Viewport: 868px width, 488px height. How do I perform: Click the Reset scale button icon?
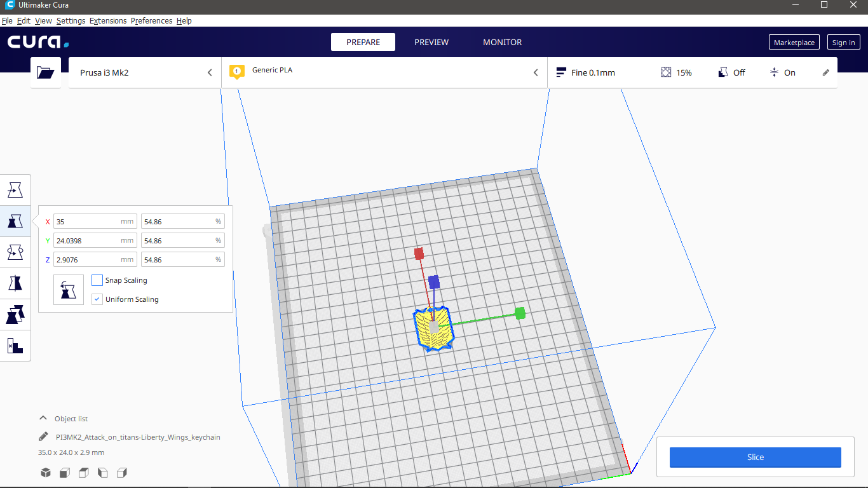pos(69,290)
